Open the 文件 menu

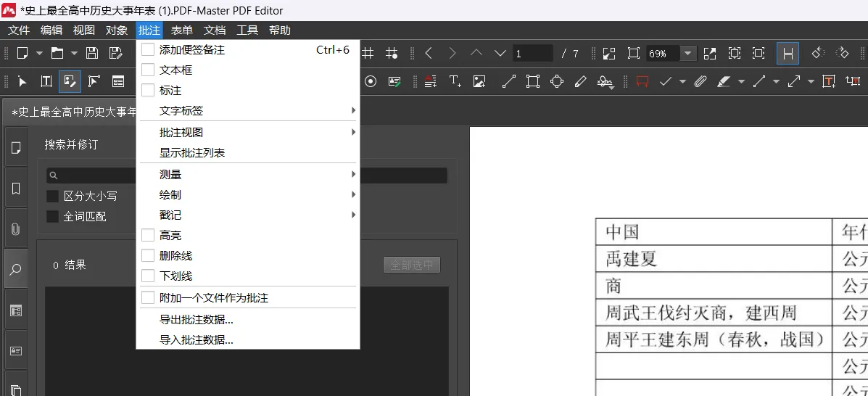click(x=19, y=30)
